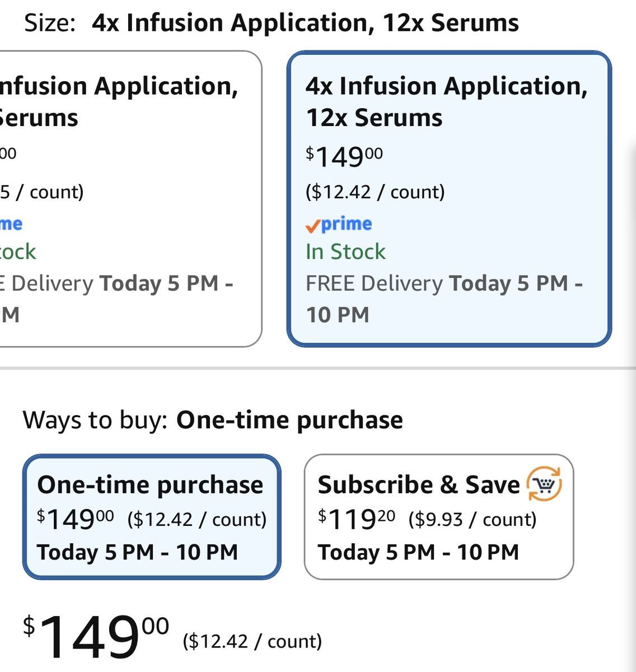The width and height of the screenshot is (636, 672).
Task: Select 4x Infusion Application, 12x Serums size
Action: (x=449, y=199)
